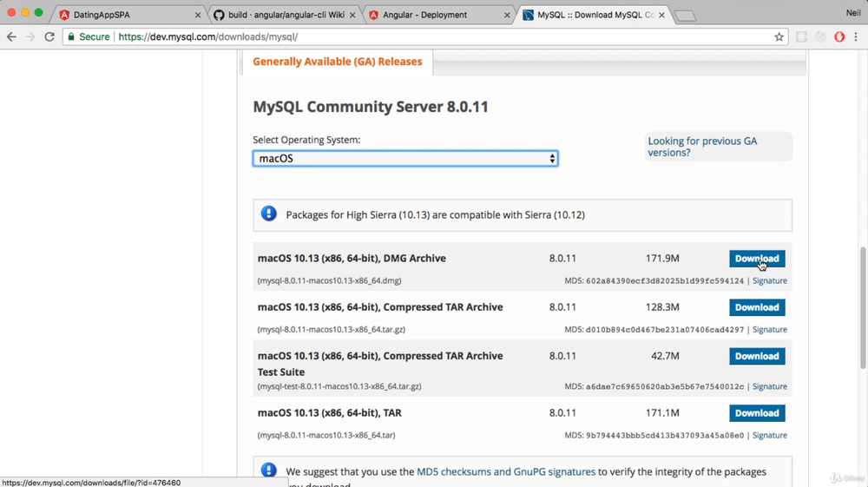Click the browser forward arrow
The height and width of the screenshot is (487, 868).
30,36
